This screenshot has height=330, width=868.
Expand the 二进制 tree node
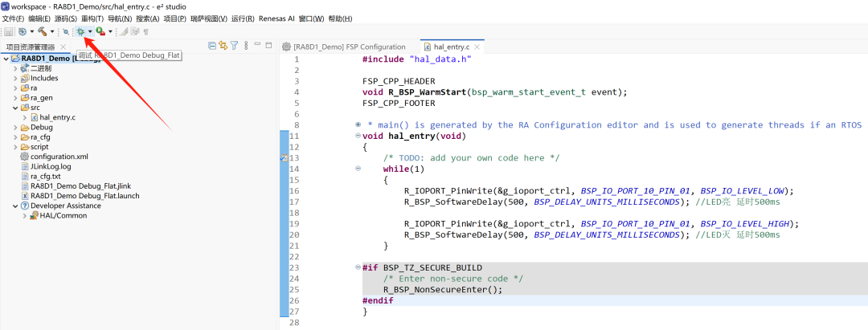point(15,68)
